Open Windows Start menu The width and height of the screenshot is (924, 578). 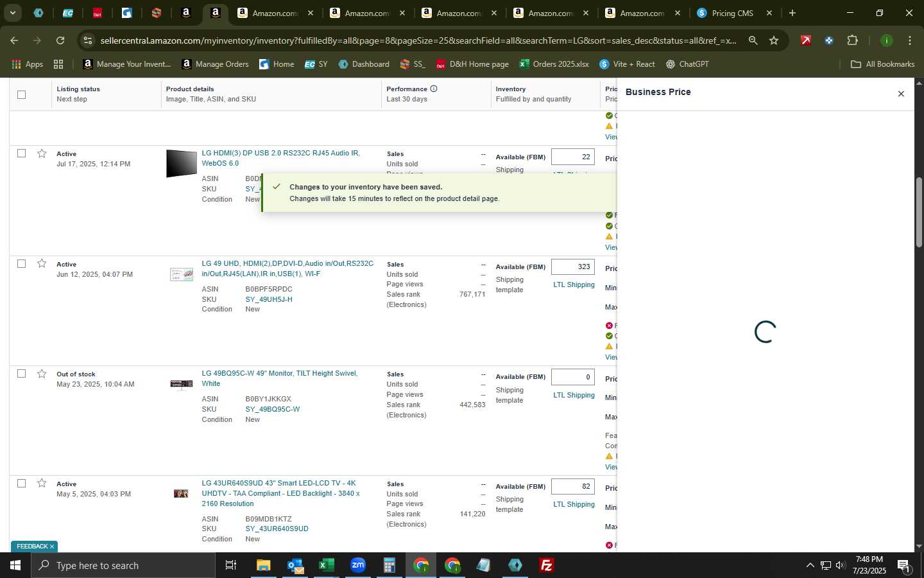click(15, 565)
